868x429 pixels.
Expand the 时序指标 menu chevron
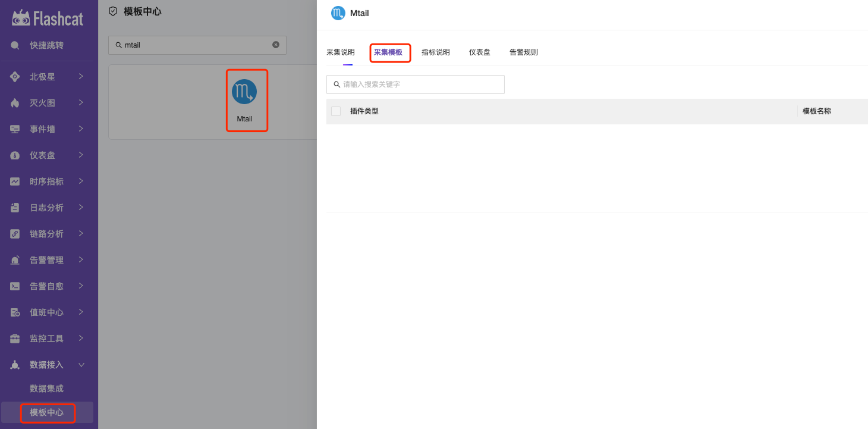[x=81, y=181]
